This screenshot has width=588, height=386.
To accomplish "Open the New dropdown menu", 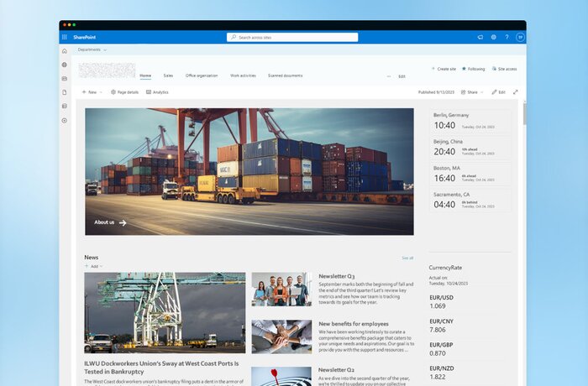I will (92, 92).
